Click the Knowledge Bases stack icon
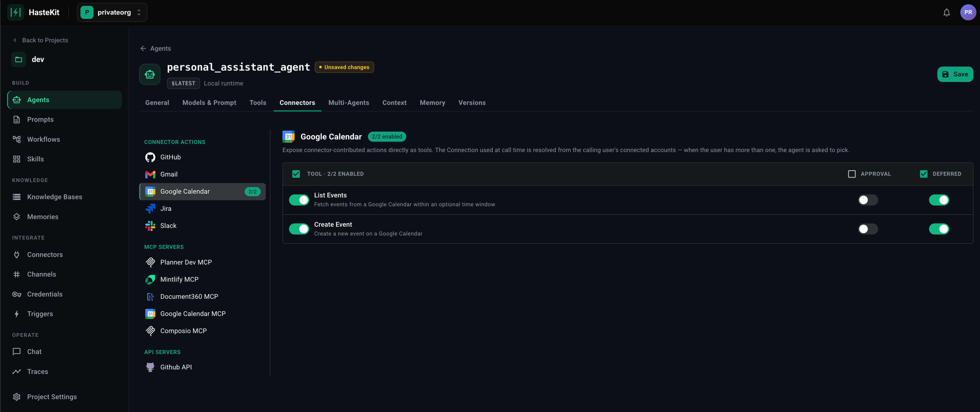 pos(17,197)
